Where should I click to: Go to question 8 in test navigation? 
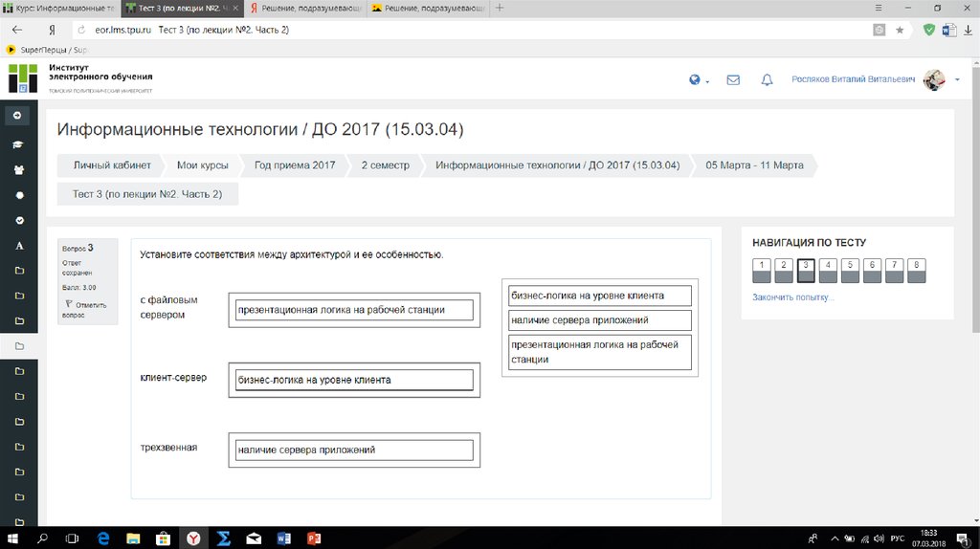point(917,271)
